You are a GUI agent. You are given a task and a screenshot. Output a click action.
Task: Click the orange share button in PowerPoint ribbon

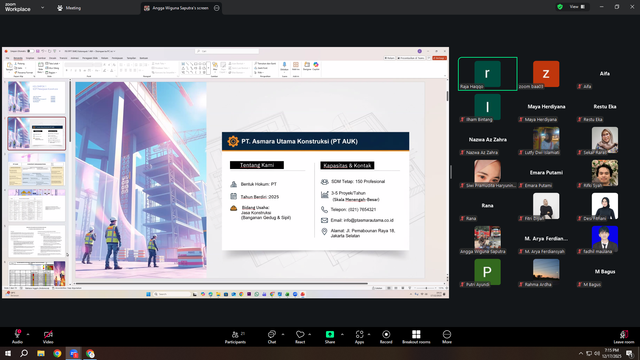[440, 58]
